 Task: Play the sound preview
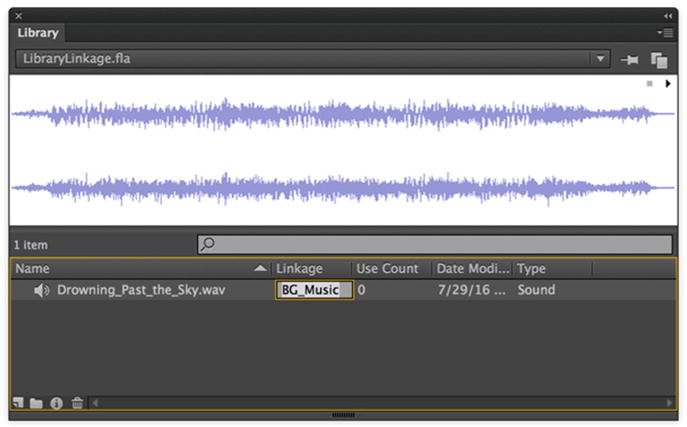point(668,84)
